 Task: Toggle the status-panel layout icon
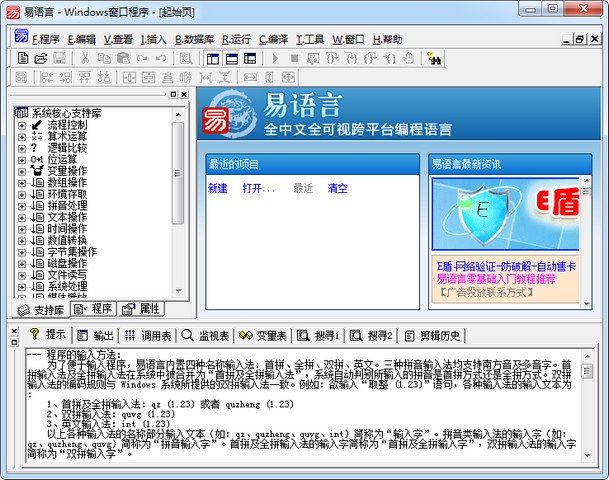click(231, 59)
